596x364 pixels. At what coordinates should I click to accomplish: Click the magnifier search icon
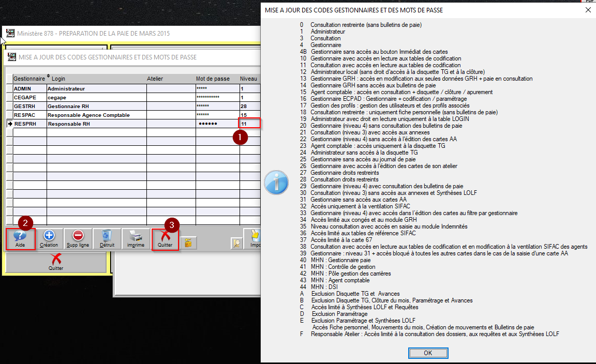click(237, 243)
